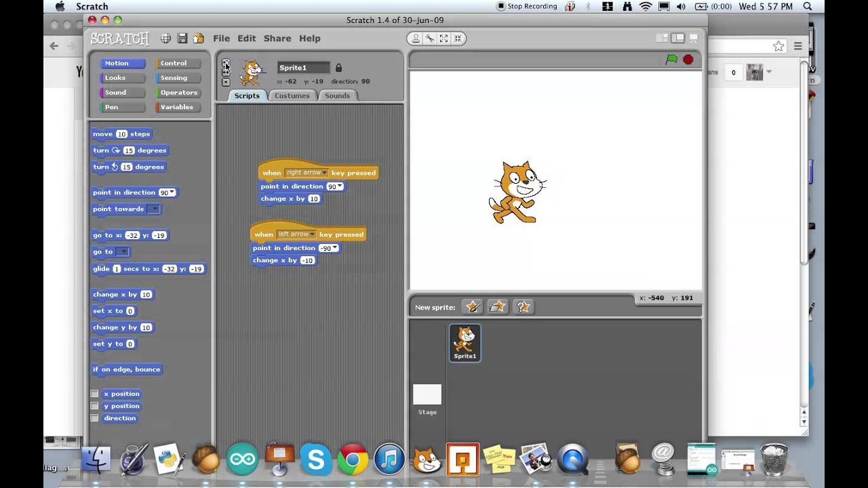Select the Sprite1 thumbnail in sprite list
Screen dimensions: 868x488
[465, 343]
